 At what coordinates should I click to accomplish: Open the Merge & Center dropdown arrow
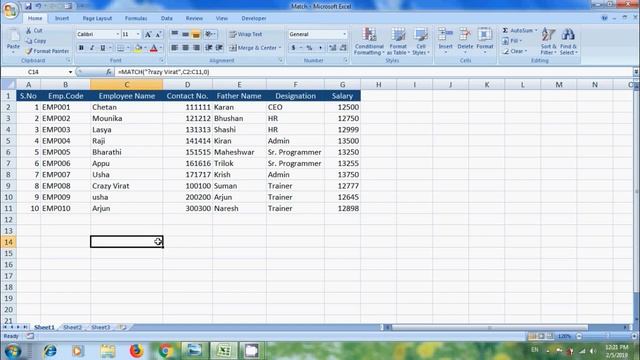[280, 48]
